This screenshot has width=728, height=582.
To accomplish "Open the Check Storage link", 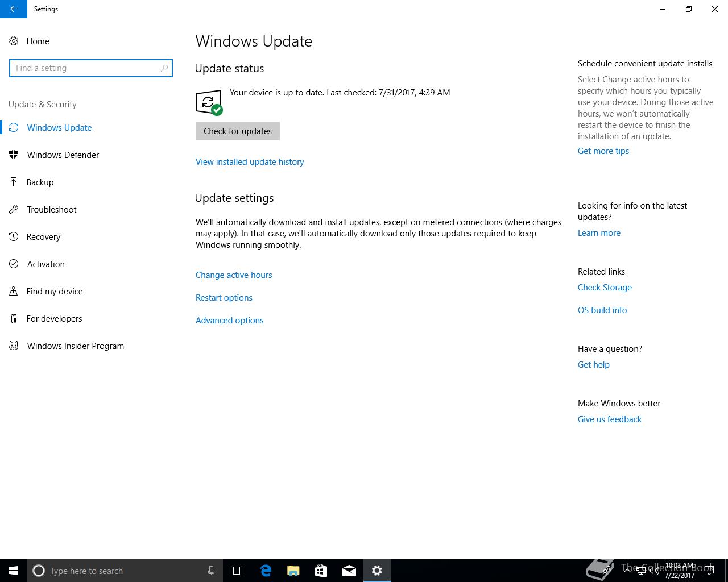I will pos(605,288).
